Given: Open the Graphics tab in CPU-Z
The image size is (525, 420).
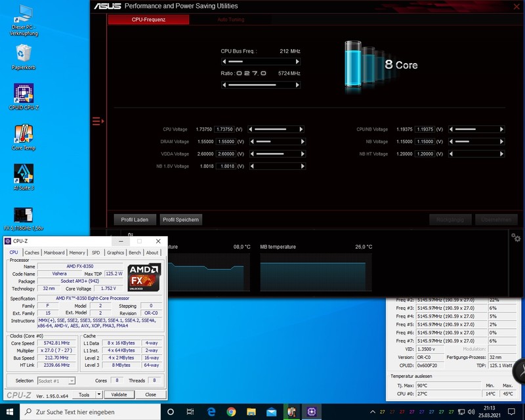Looking at the screenshot, I should [115, 253].
